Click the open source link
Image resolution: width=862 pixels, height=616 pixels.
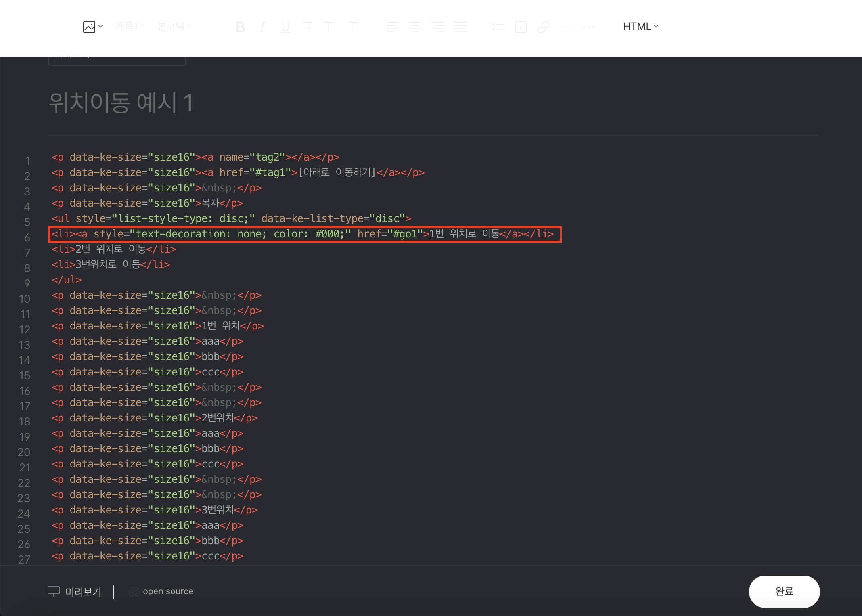point(167,591)
